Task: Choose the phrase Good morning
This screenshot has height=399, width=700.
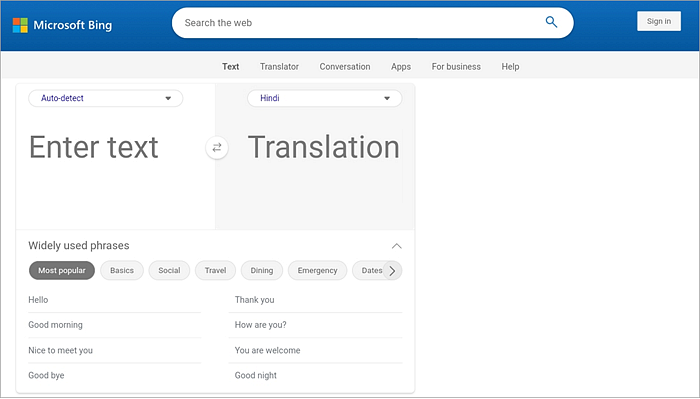Action: point(115,325)
